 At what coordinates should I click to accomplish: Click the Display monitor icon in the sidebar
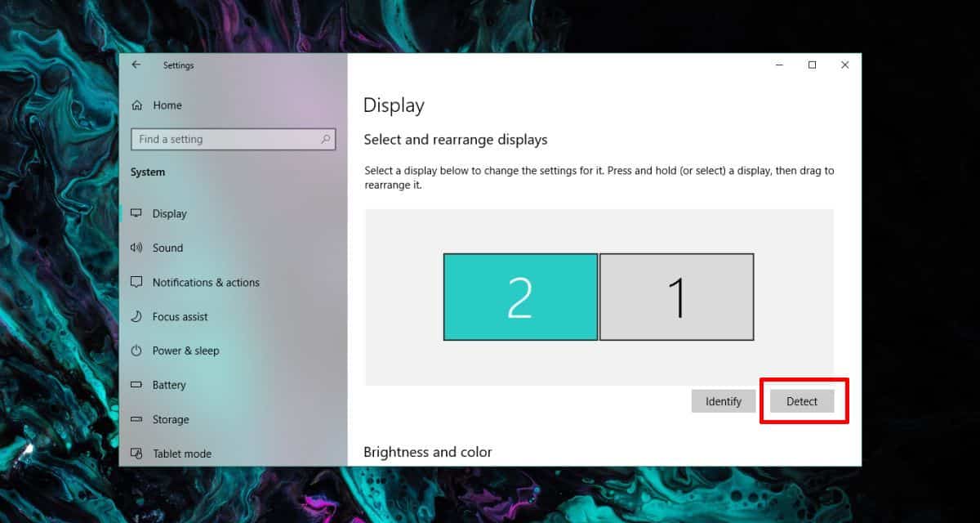pos(136,213)
